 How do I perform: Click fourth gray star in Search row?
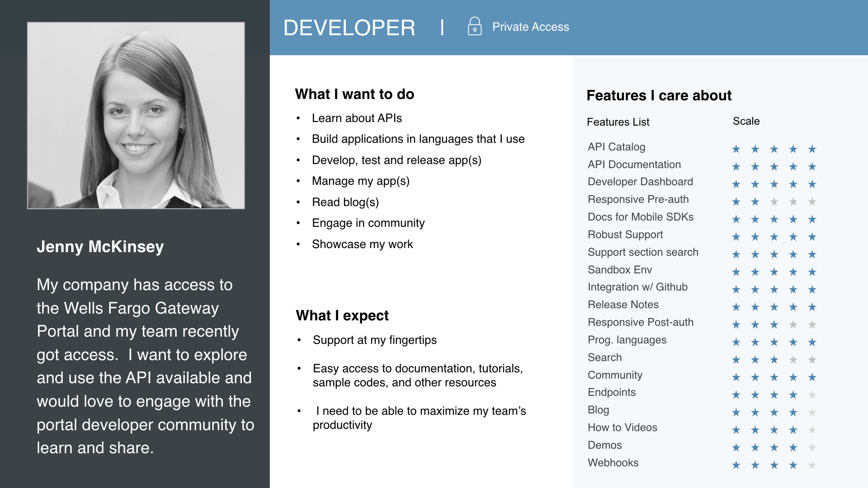pos(793,360)
